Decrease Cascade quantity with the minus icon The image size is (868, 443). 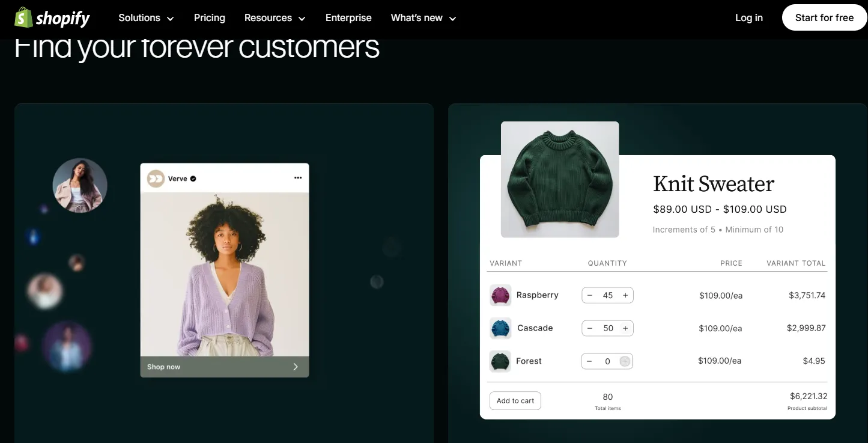pyautogui.click(x=589, y=328)
